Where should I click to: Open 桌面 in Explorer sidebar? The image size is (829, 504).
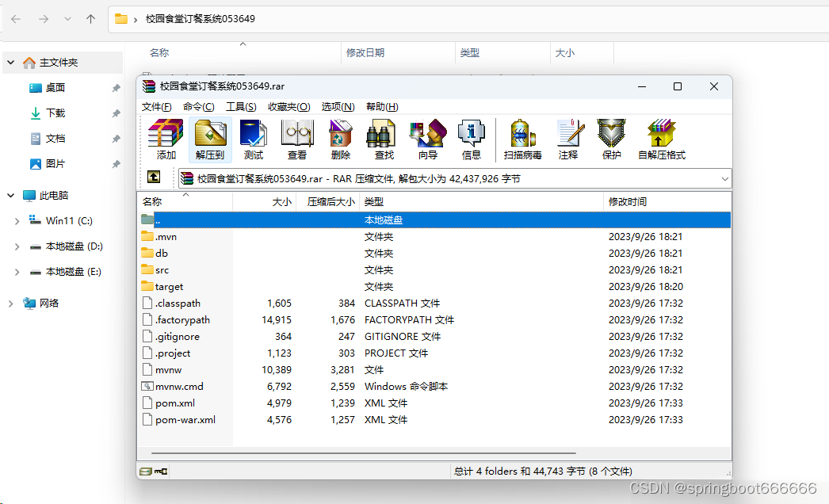point(55,88)
